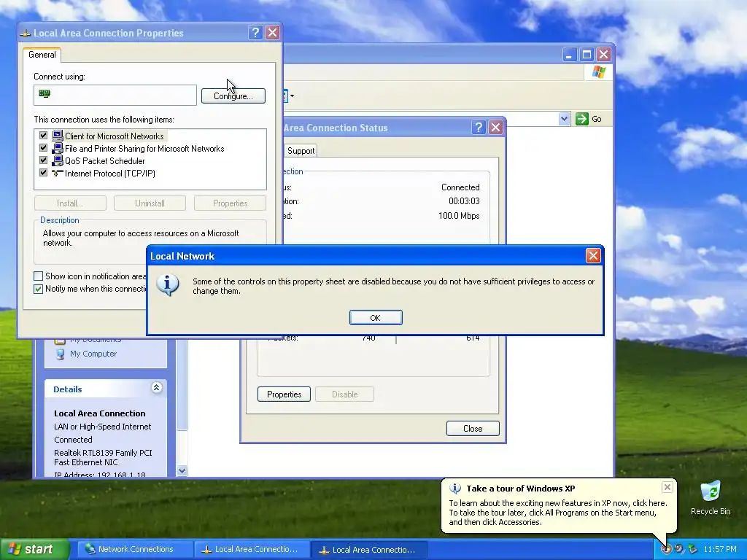Click info icon in tour balloon
Viewport: 747px width, 560px height.
(455, 489)
